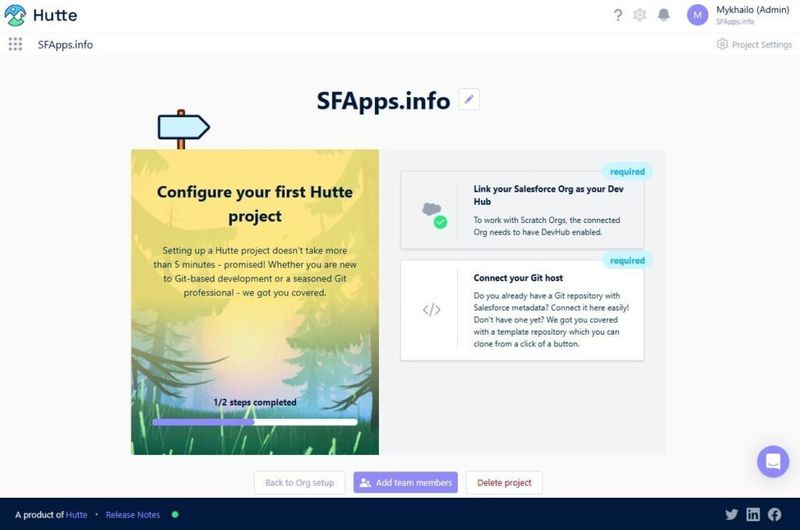
Task: Open the Hutte link in footer
Action: (77, 515)
